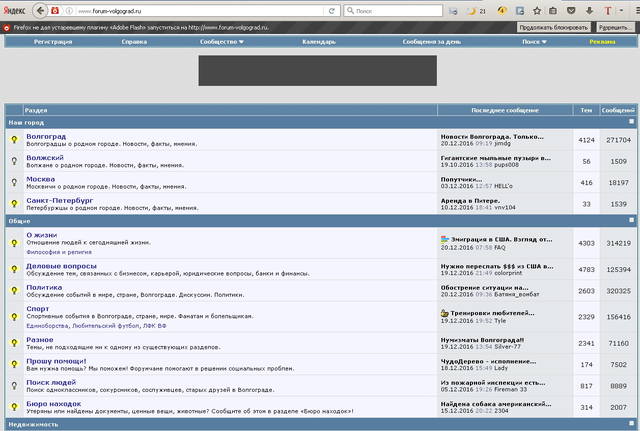Open the Волгоград forum section
Image resolution: width=640 pixels, height=431 pixels.
[46, 136]
